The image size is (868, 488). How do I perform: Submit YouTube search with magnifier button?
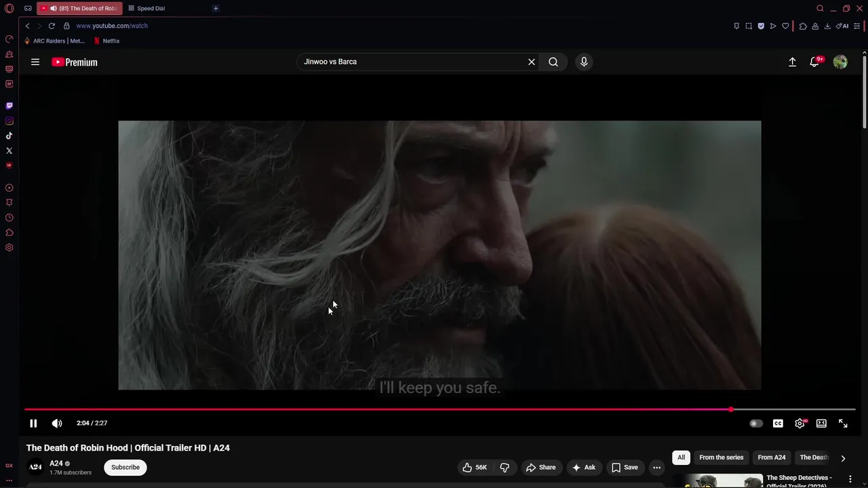(553, 62)
